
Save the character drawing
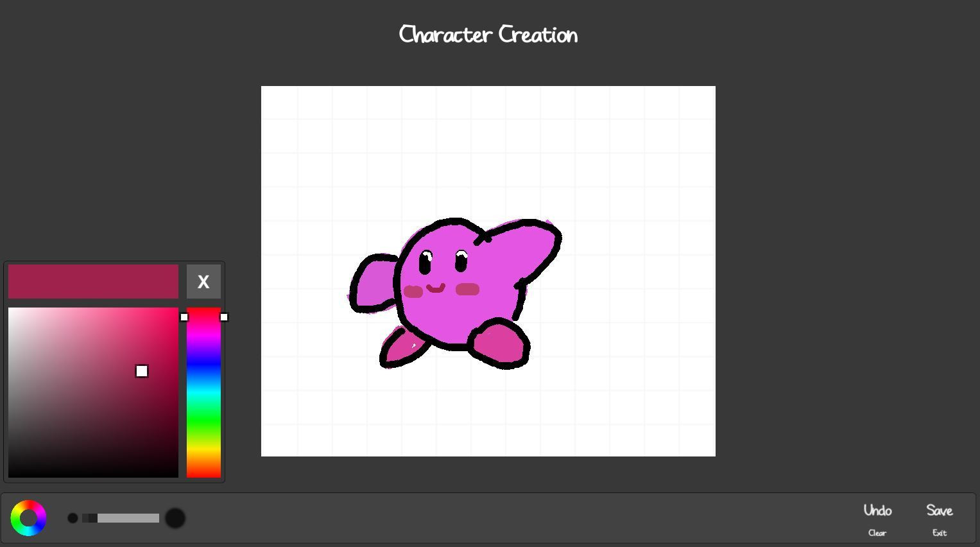(x=940, y=510)
